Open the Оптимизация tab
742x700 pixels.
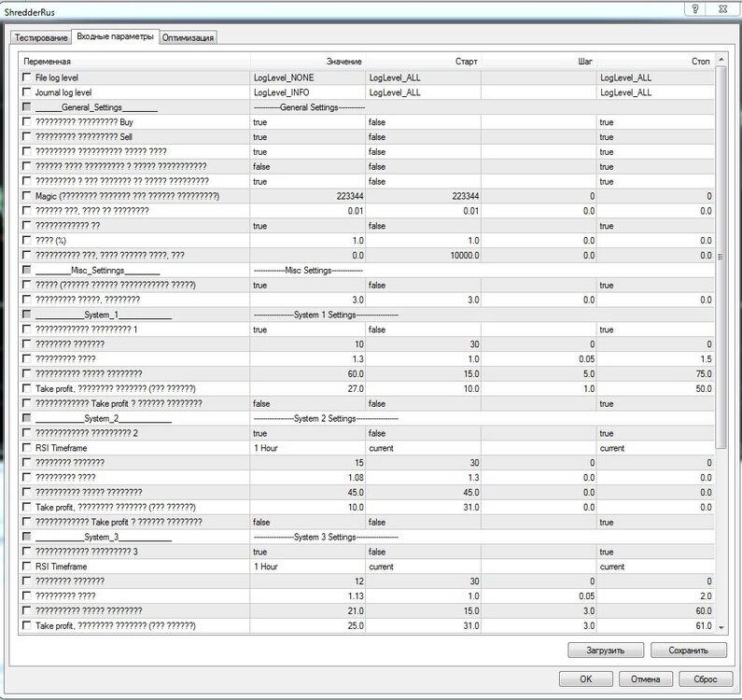click(188, 38)
